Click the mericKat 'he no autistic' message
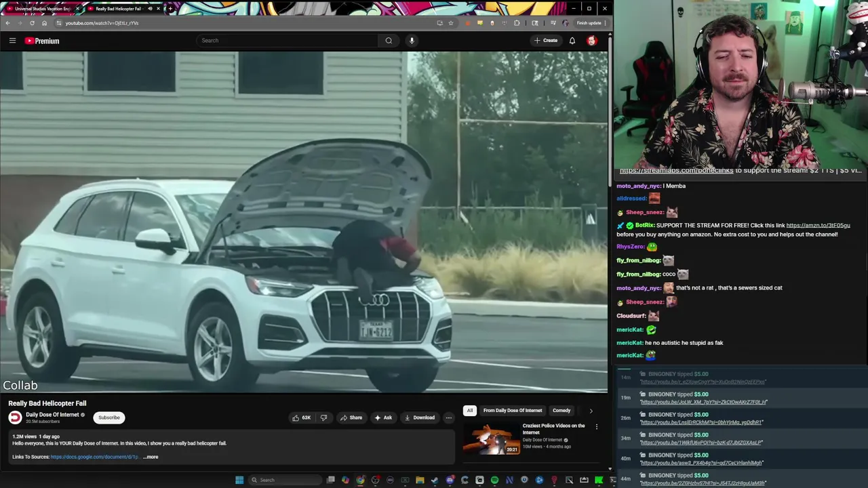The height and width of the screenshot is (488, 868). tap(669, 343)
